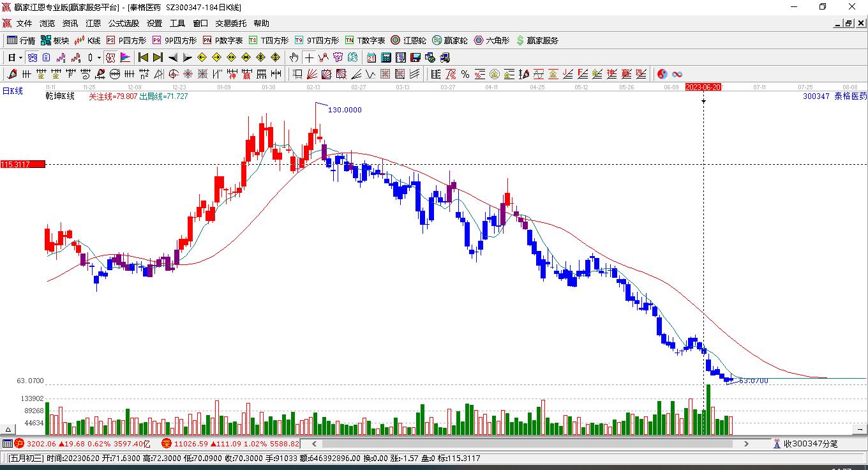Image resolution: width=868 pixels, height=470 pixels.
Task: Open the yin-yang taiji icon
Action: tap(662, 74)
